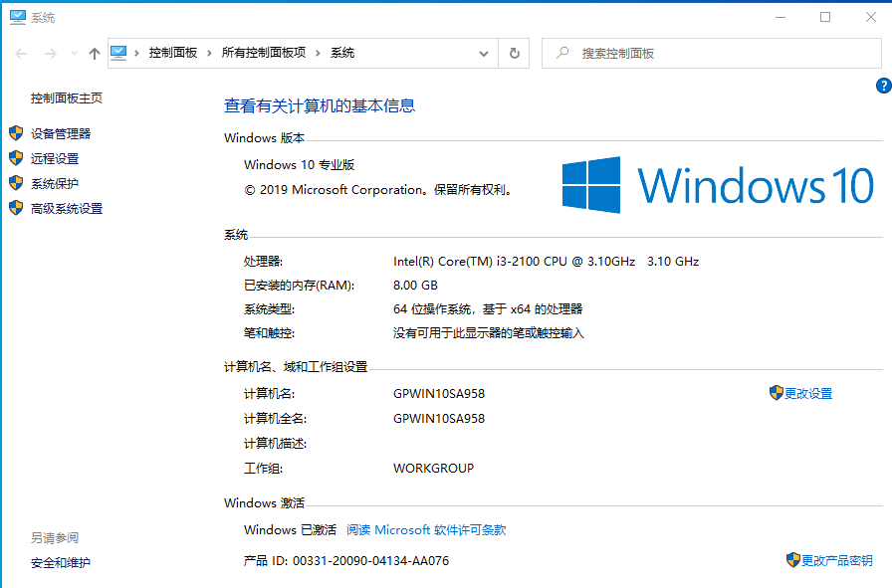Expand chevron before 控制面板 breadcrumb
Viewport: 892px width, 588px height.
click(x=136, y=54)
